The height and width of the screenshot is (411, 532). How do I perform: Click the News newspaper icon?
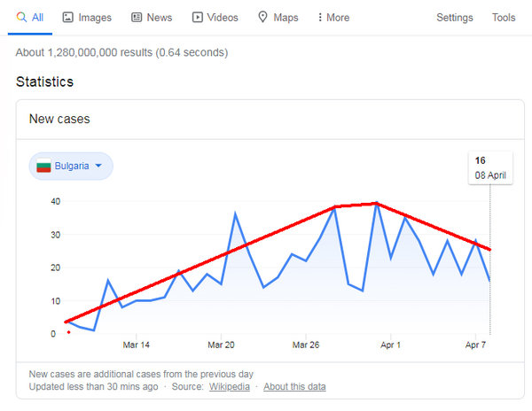(x=137, y=17)
